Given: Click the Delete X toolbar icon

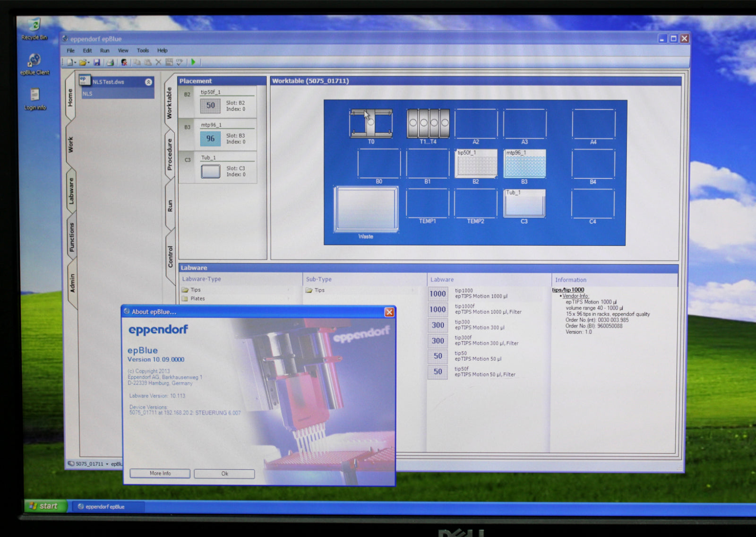Looking at the screenshot, I should [x=158, y=62].
